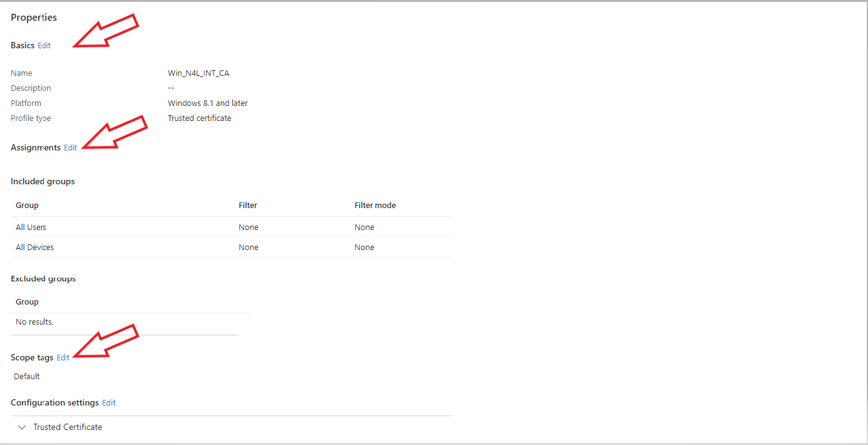Click Filter mode None for All Devices
The width and height of the screenshot is (868, 445).
tap(364, 247)
